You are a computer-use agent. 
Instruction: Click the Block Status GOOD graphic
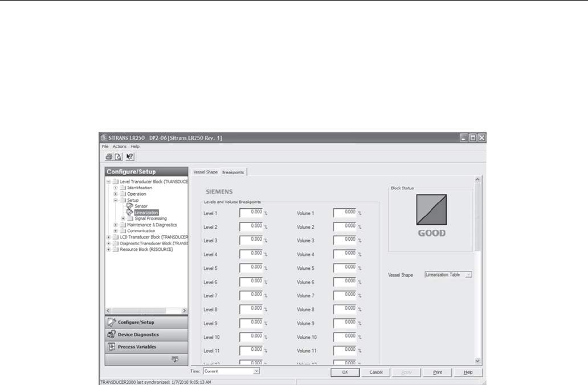431,210
